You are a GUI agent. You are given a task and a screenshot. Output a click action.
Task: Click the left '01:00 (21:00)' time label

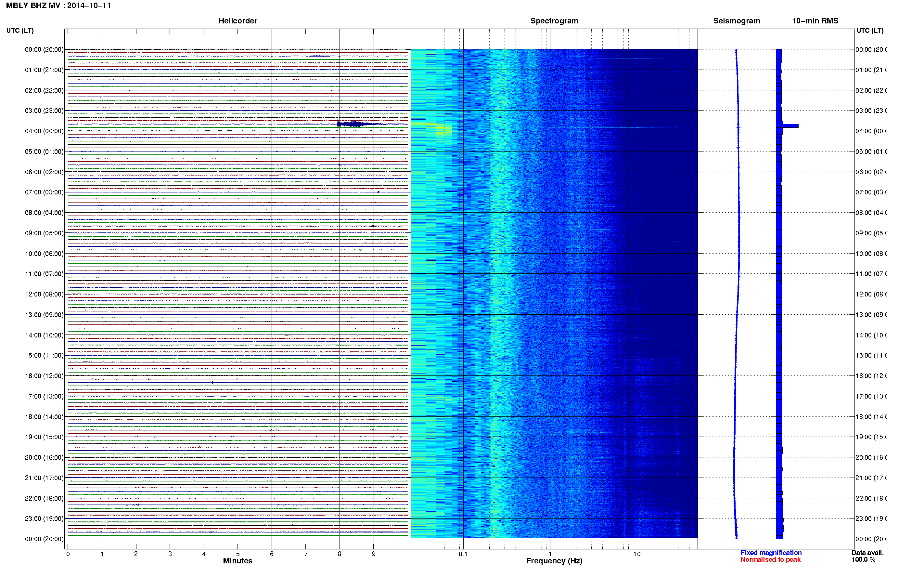[x=44, y=70]
